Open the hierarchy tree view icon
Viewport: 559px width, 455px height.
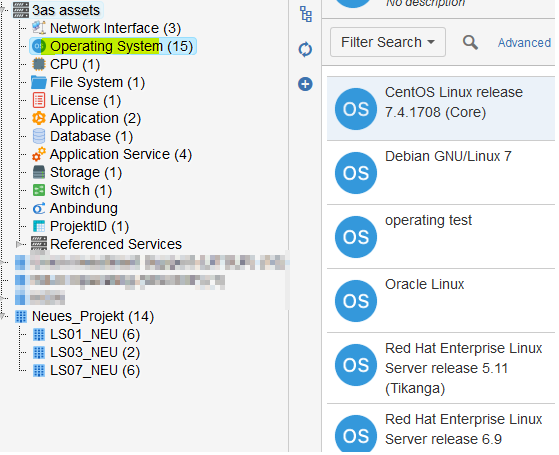(306, 14)
